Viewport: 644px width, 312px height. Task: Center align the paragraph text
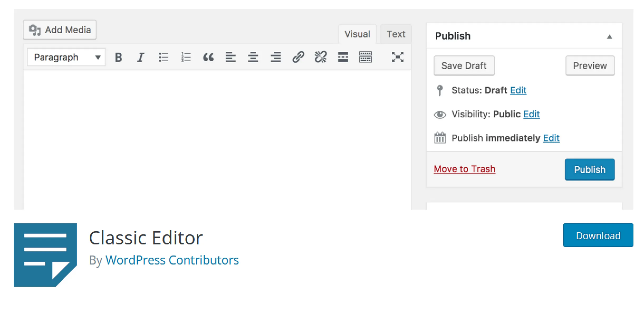pyautogui.click(x=253, y=57)
